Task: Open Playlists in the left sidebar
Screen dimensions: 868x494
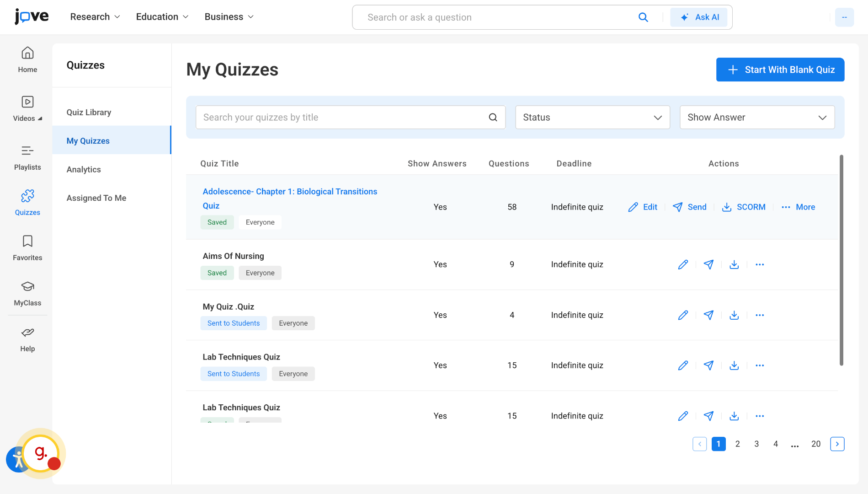Action: pos(27,158)
